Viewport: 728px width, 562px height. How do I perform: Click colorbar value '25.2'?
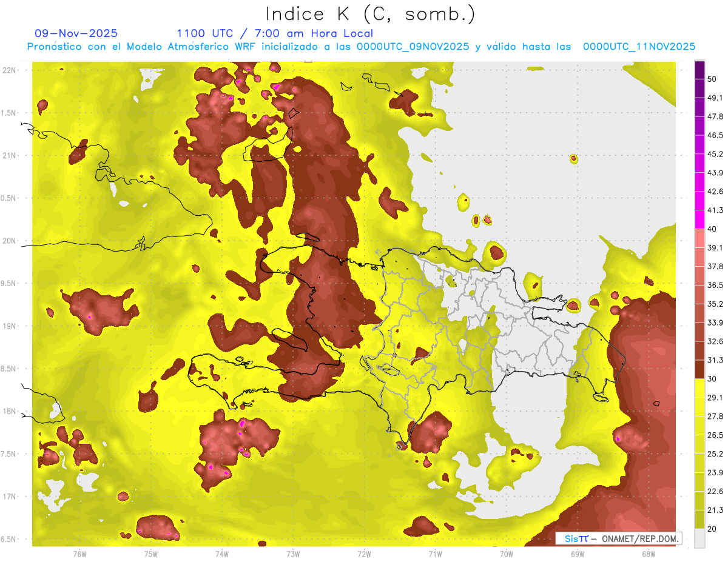(715, 454)
